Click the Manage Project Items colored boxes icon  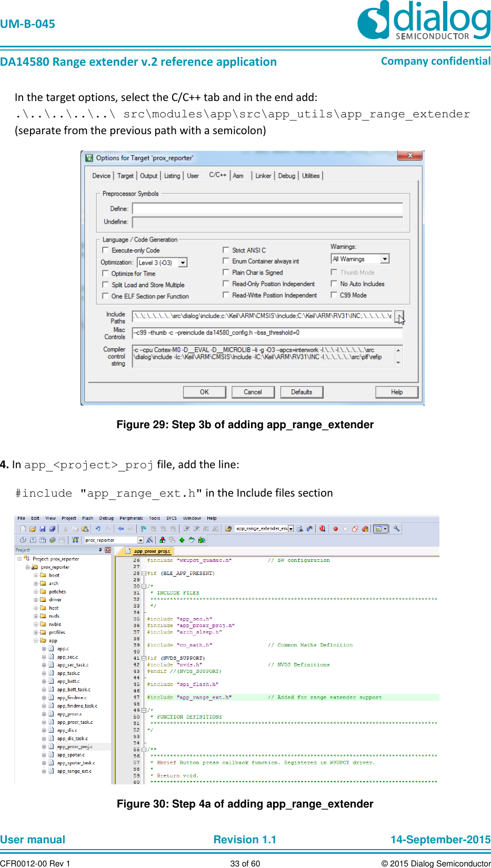162,540
